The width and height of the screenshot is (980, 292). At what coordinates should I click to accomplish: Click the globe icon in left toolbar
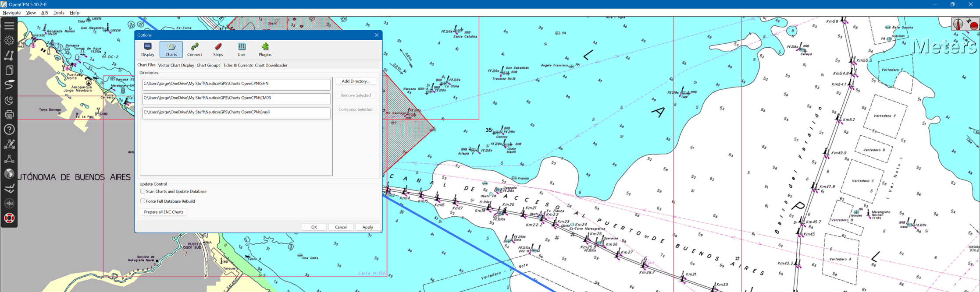coord(9,174)
